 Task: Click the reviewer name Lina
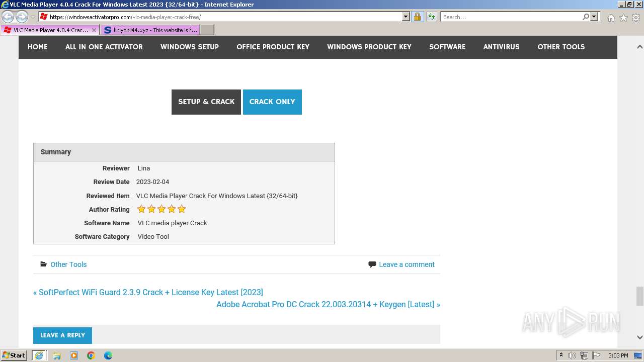[x=144, y=168]
